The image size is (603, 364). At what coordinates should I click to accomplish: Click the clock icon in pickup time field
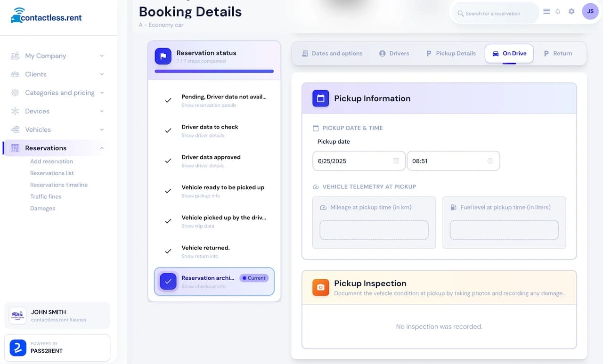[x=490, y=161]
